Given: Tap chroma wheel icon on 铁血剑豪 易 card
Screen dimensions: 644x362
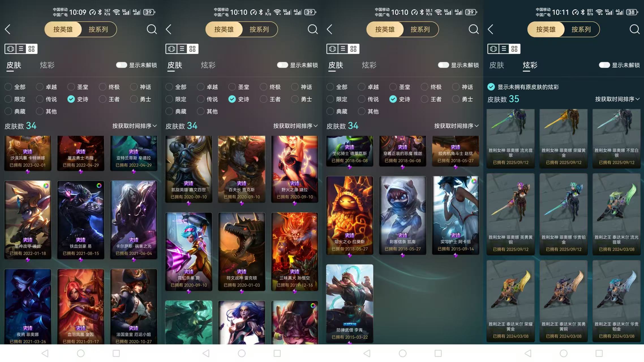Looking at the screenshot, I should (x=99, y=186).
